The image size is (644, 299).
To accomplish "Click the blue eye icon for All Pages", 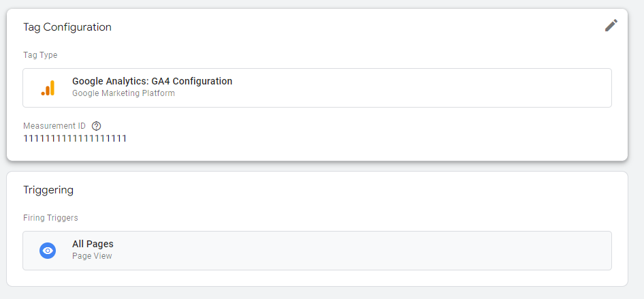I will (x=48, y=251).
